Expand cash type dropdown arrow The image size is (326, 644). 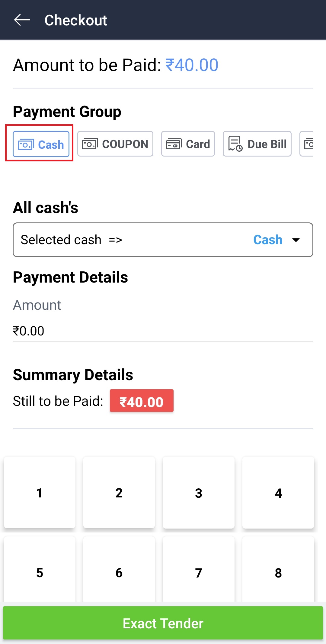tap(296, 240)
